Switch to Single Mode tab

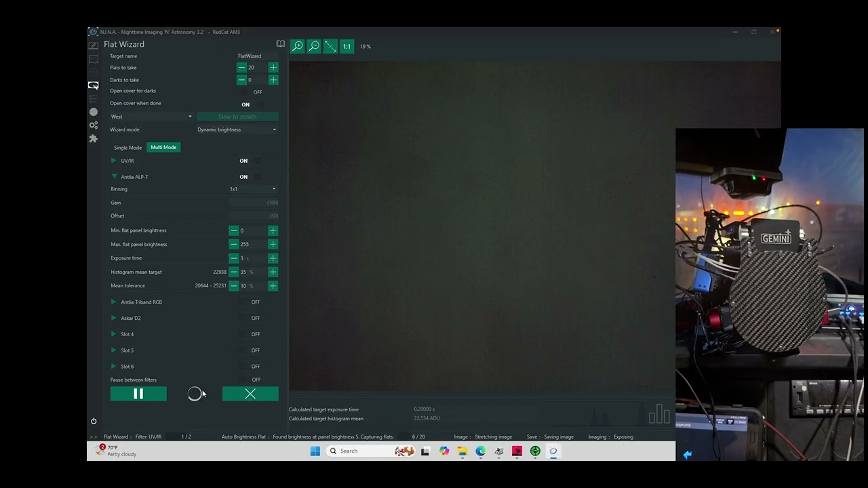[127, 147]
